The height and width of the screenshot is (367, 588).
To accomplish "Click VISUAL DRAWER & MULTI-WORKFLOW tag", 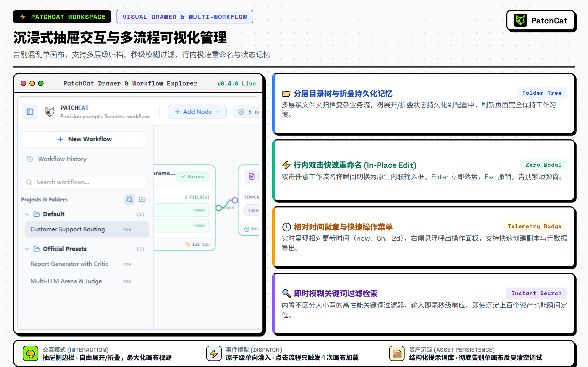I will click(x=185, y=17).
